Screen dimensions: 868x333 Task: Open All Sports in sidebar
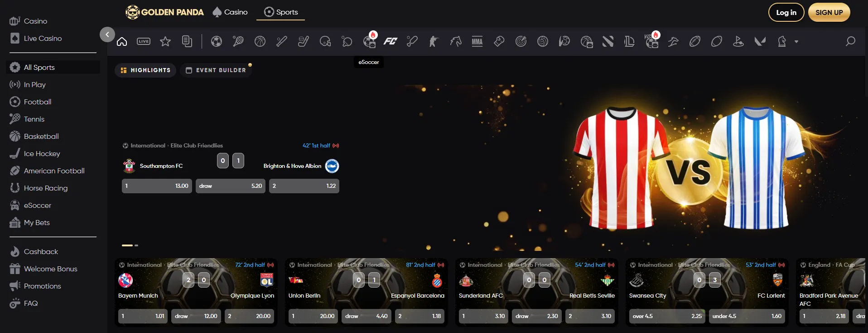click(x=53, y=67)
